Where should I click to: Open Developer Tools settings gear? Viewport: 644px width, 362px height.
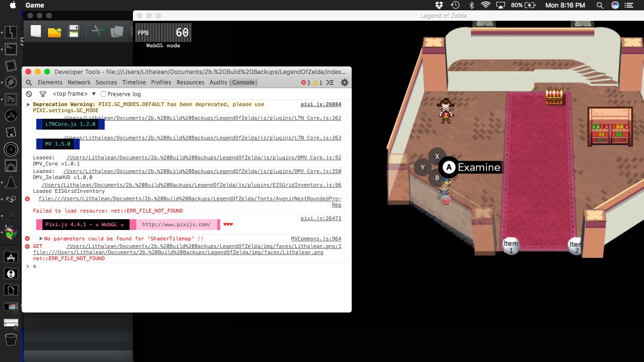(345, 82)
